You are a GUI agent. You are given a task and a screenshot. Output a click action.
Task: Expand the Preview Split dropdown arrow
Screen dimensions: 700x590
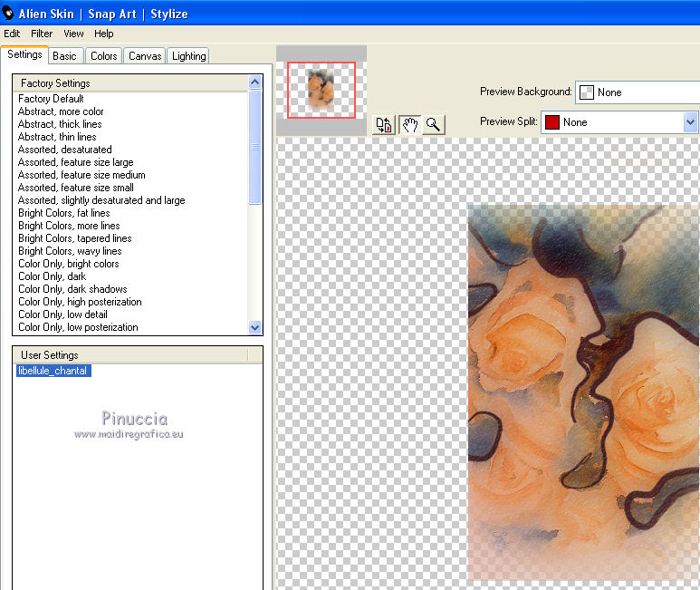(690, 122)
